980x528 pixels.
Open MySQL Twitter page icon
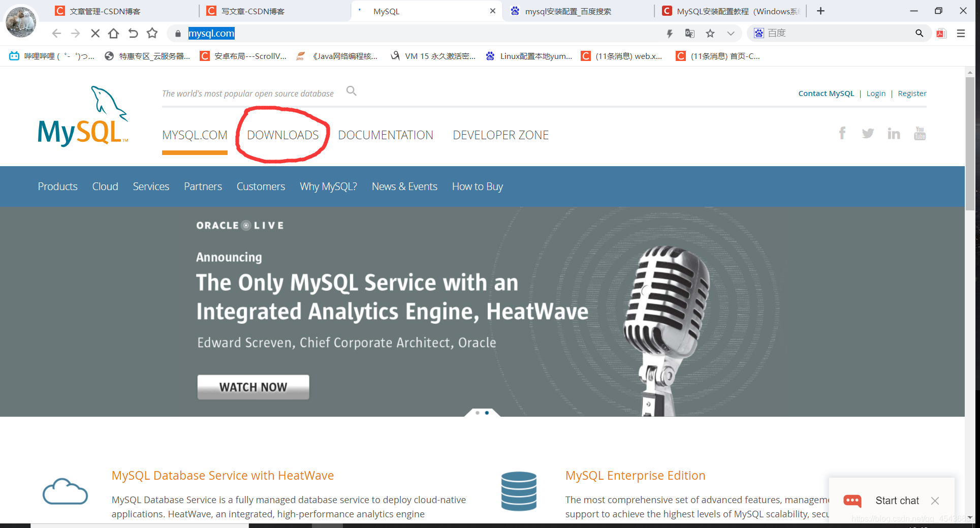[x=868, y=133]
